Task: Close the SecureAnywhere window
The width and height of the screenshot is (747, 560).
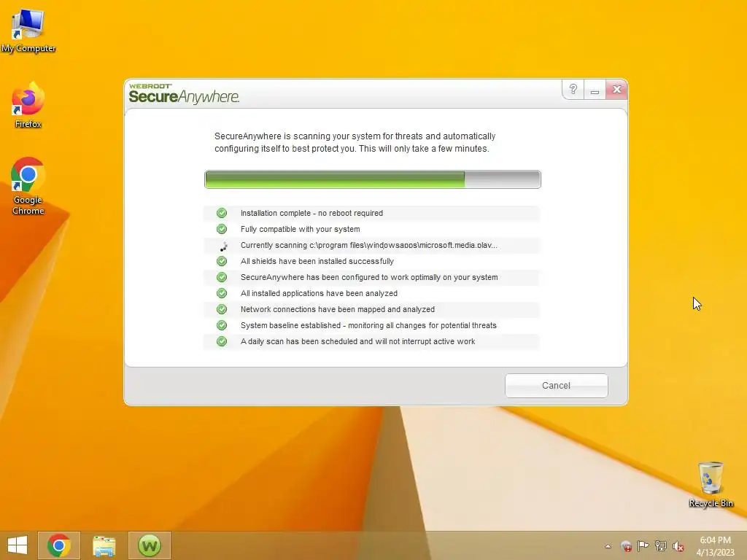Action: click(616, 89)
